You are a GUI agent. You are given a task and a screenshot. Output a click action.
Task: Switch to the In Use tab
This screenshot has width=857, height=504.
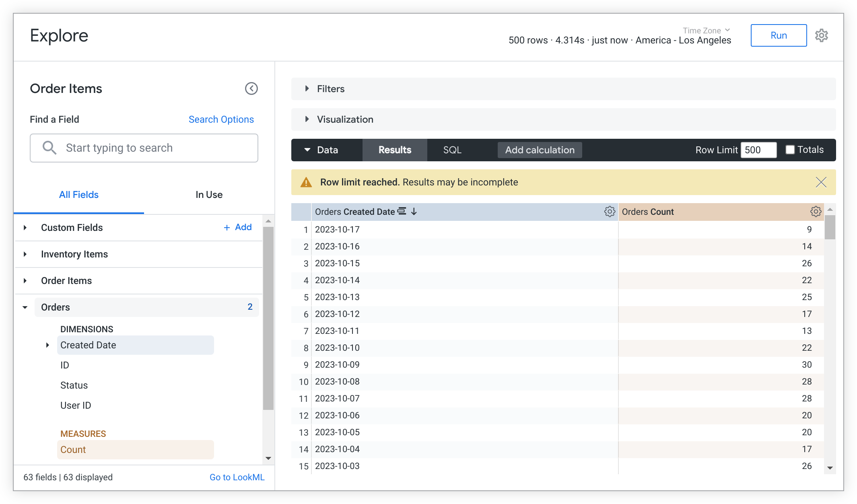tap(209, 195)
